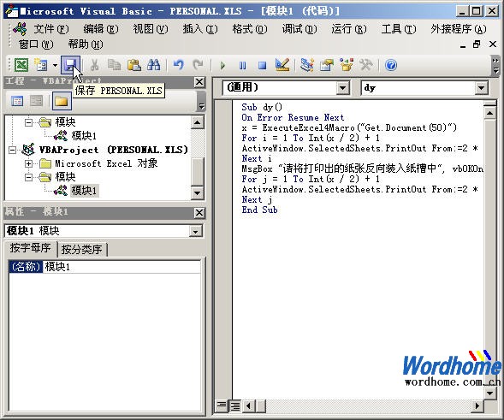Select upper 模块1 module in tree
Viewport: 504px width, 420px height.
tap(84, 136)
